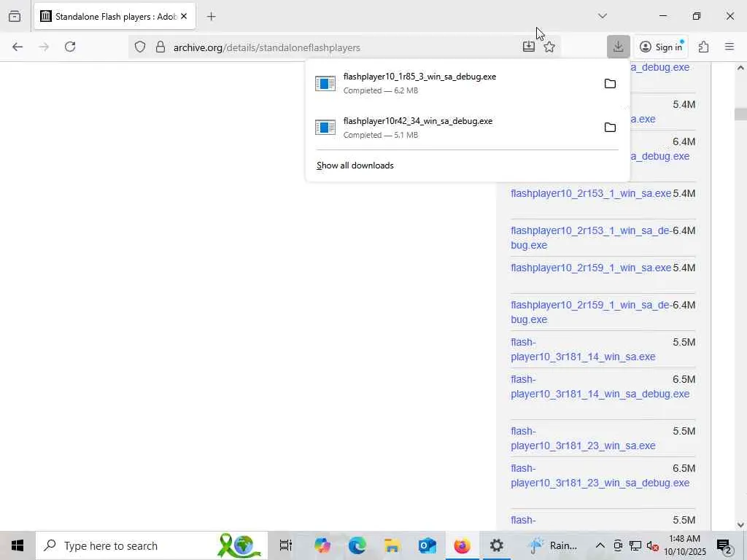The image size is (747, 560).
Task: Click the site security padlock icon
Action: click(x=160, y=47)
